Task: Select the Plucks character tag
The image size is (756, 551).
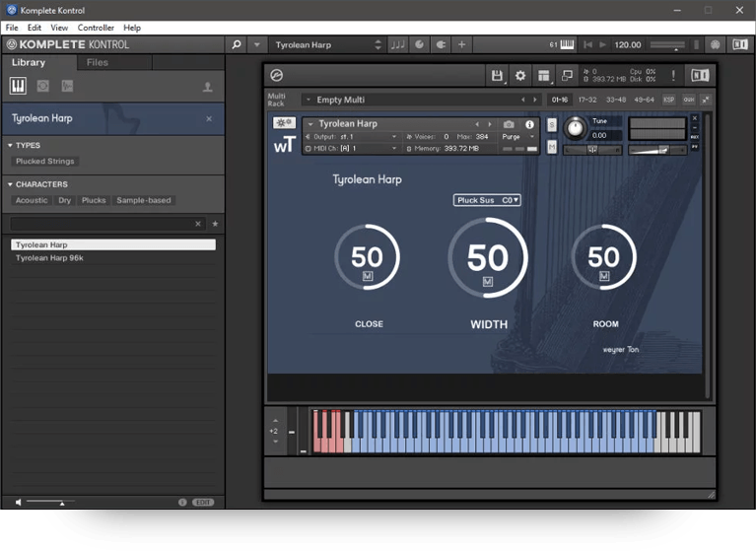Action: tap(94, 200)
